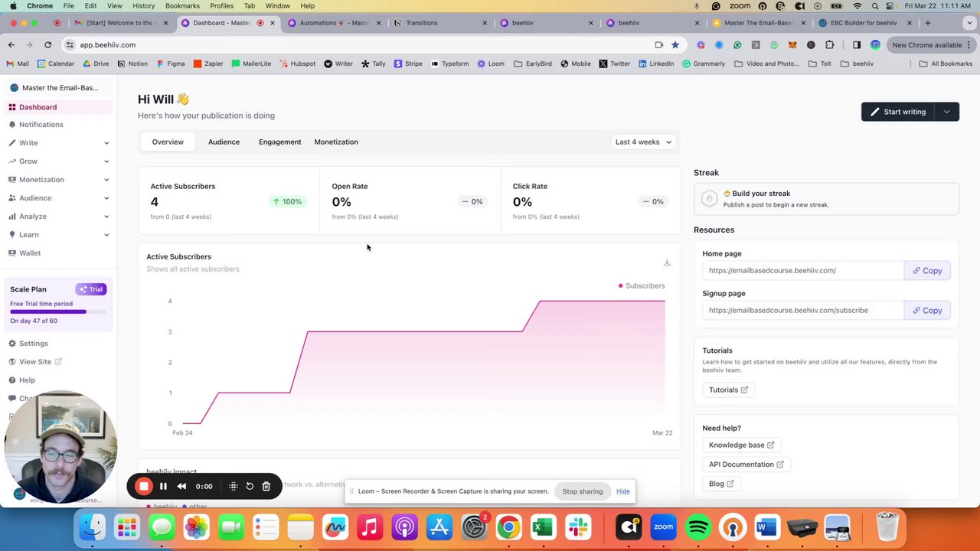This screenshot has width=980, height=551.
Task: Hide the Loom screen sharing bar
Action: click(622, 491)
